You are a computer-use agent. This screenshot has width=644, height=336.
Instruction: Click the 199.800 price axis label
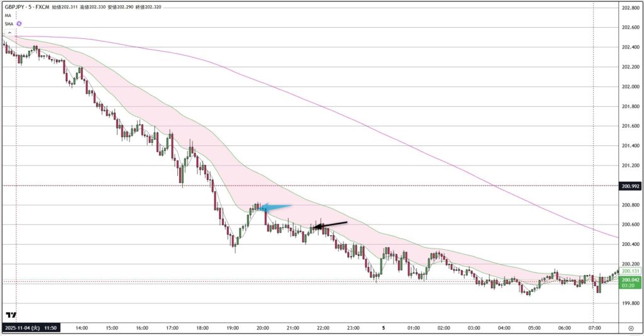pyautogui.click(x=630, y=303)
